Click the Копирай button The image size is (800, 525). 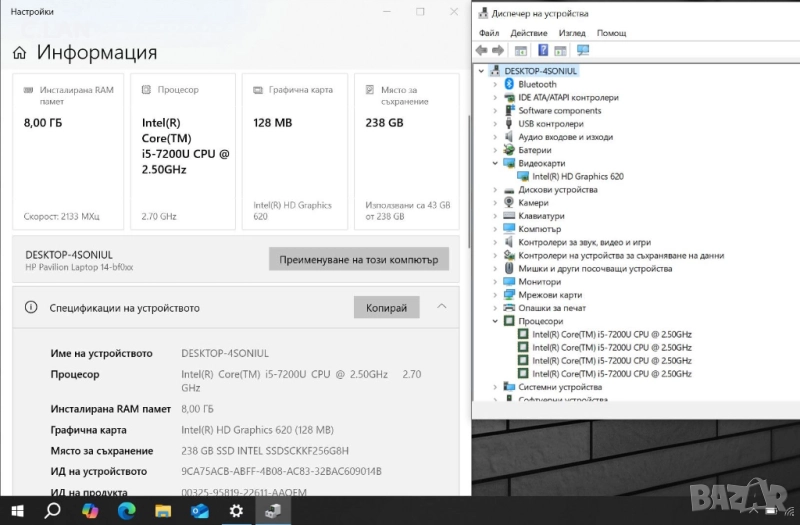[x=386, y=308]
